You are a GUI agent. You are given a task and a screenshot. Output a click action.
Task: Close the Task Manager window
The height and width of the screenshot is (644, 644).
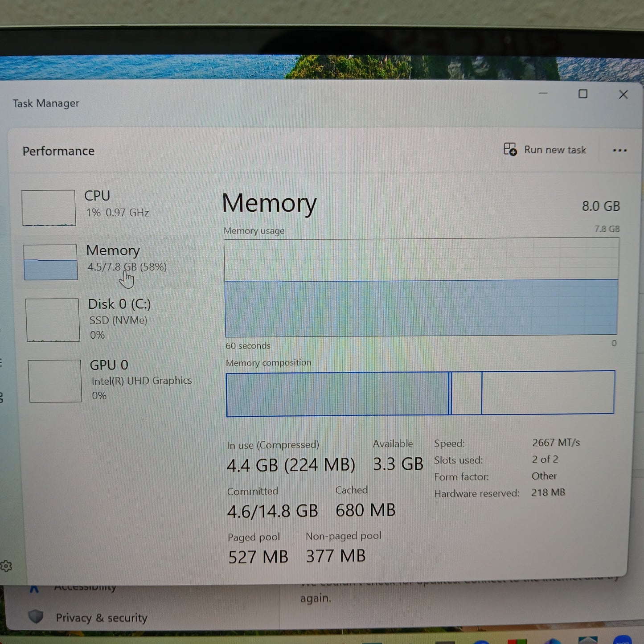coord(623,94)
